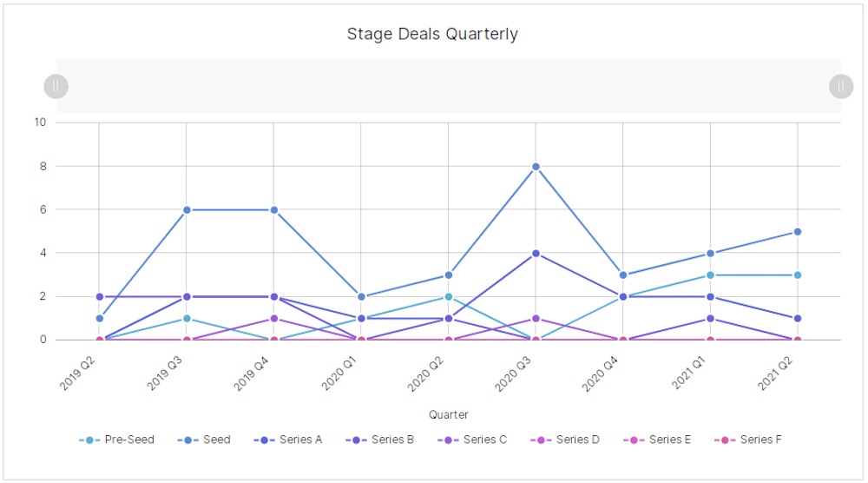Click Pre-Seed point at 2021 Q1

(x=710, y=275)
